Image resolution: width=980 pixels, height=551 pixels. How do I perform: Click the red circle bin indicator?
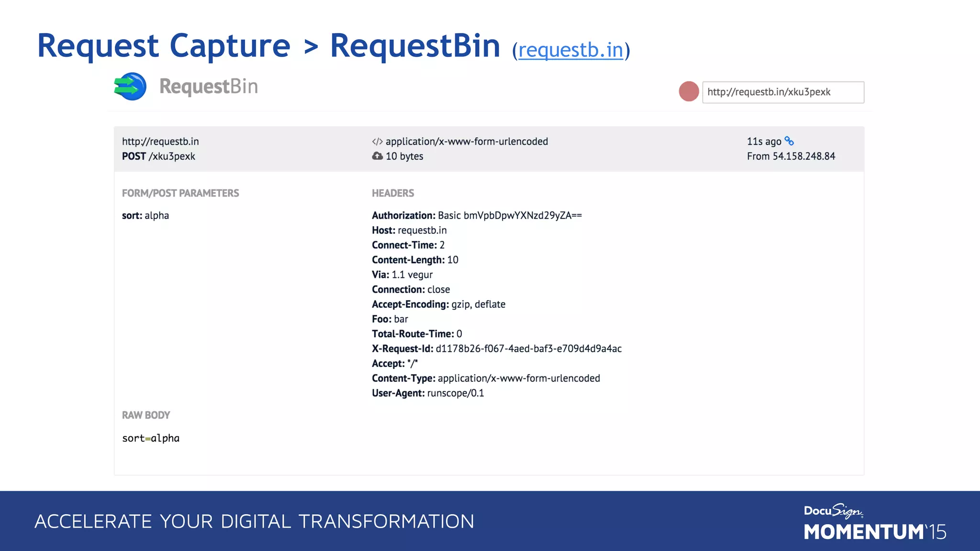(x=689, y=91)
